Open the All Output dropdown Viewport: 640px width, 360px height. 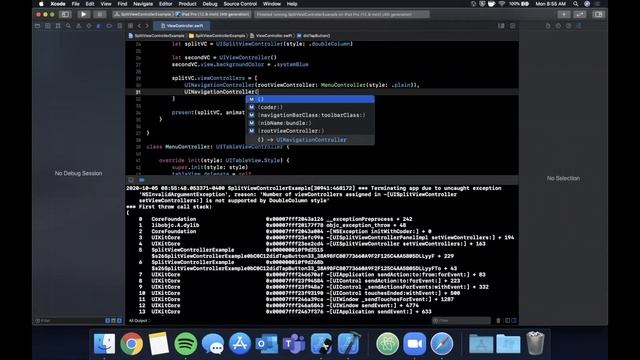[x=140, y=320]
